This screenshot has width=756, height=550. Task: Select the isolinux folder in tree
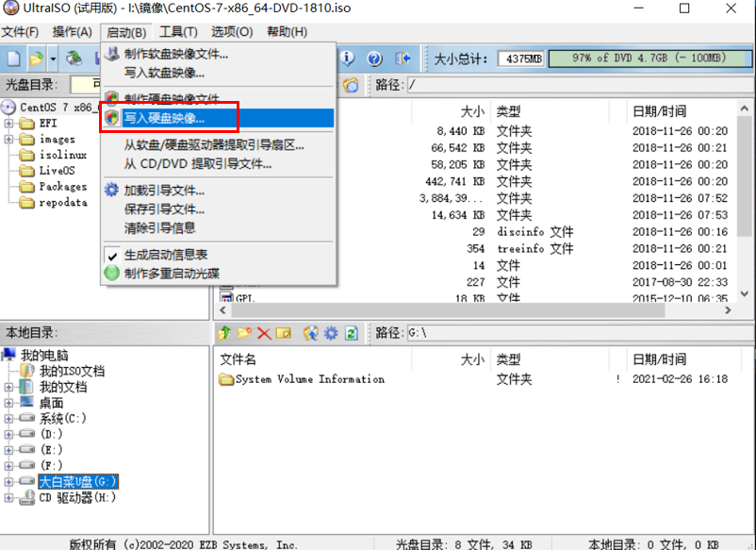pos(63,155)
